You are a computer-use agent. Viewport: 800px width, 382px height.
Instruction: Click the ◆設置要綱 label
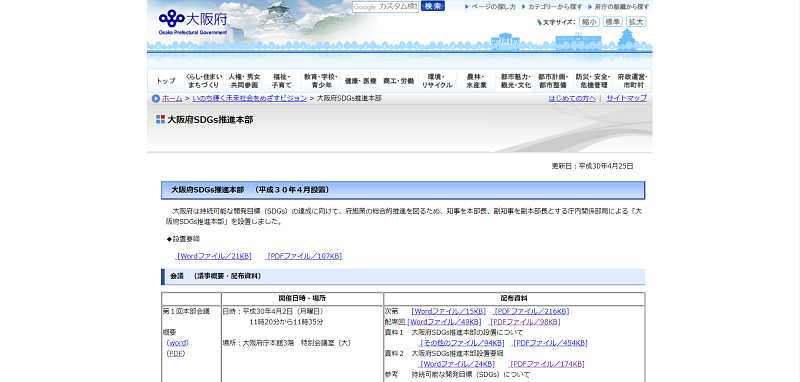tap(183, 239)
